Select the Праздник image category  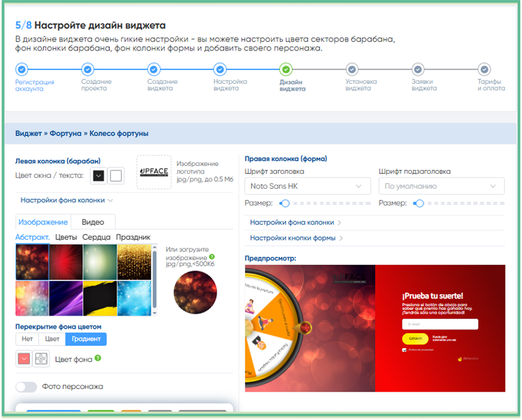[x=133, y=237]
